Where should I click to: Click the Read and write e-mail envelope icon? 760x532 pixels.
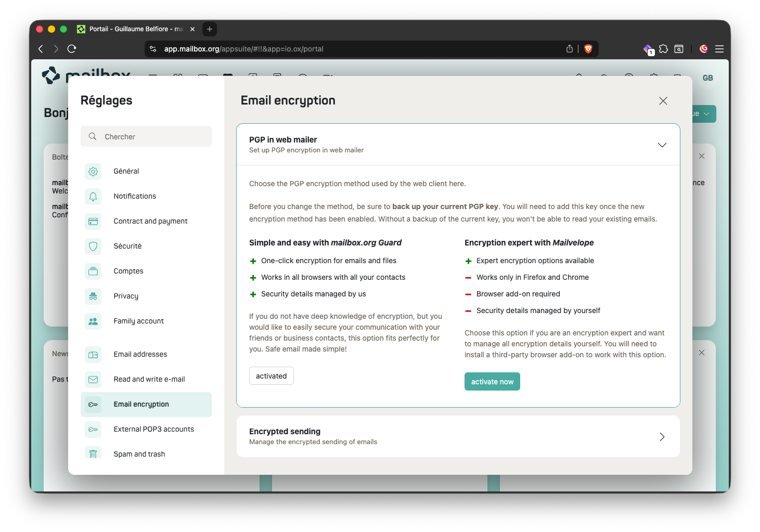93,379
